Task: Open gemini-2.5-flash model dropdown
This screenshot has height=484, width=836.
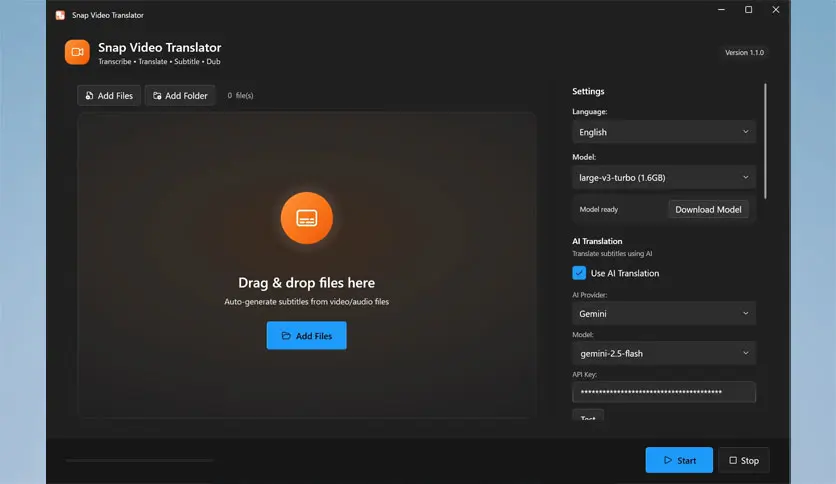Action: pos(664,353)
